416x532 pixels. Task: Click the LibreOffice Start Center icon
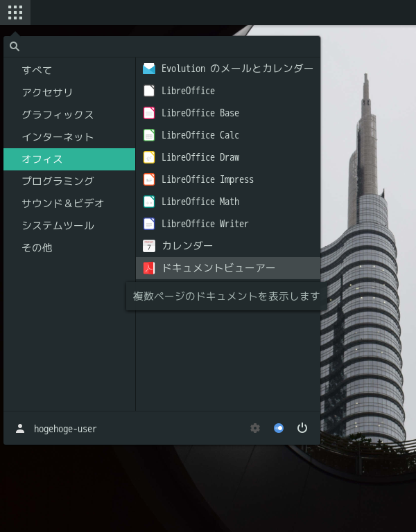pos(149,91)
